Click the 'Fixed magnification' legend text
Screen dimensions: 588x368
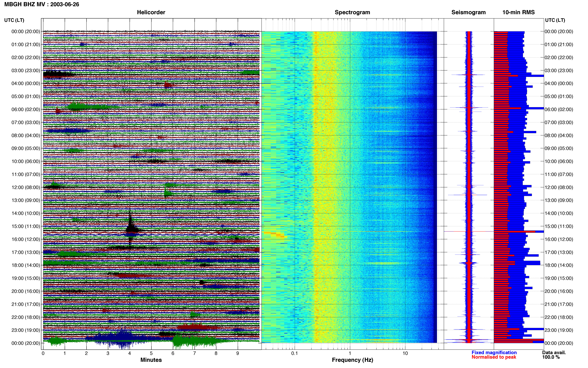[x=494, y=353]
